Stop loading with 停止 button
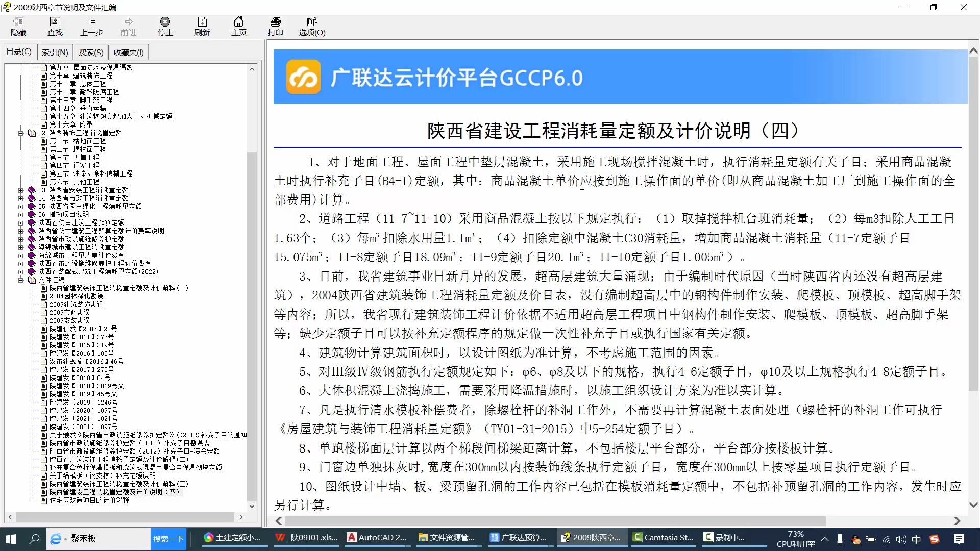 point(165,26)
